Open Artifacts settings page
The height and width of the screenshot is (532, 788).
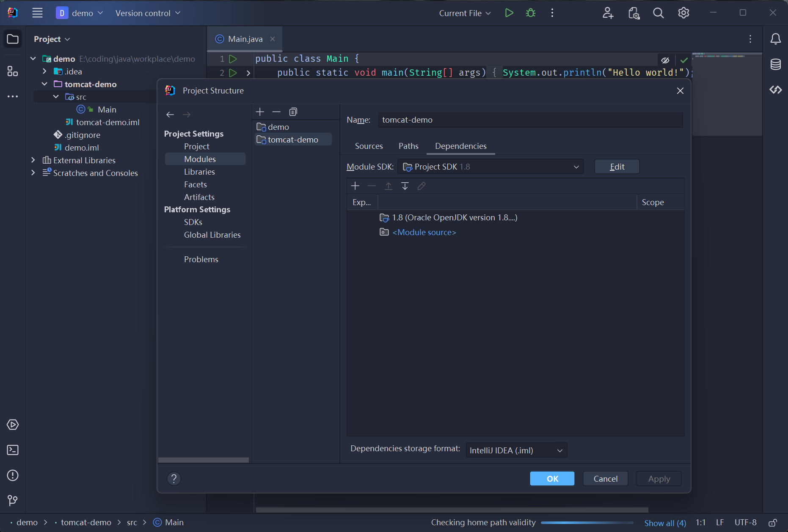[x=199, y=197]
